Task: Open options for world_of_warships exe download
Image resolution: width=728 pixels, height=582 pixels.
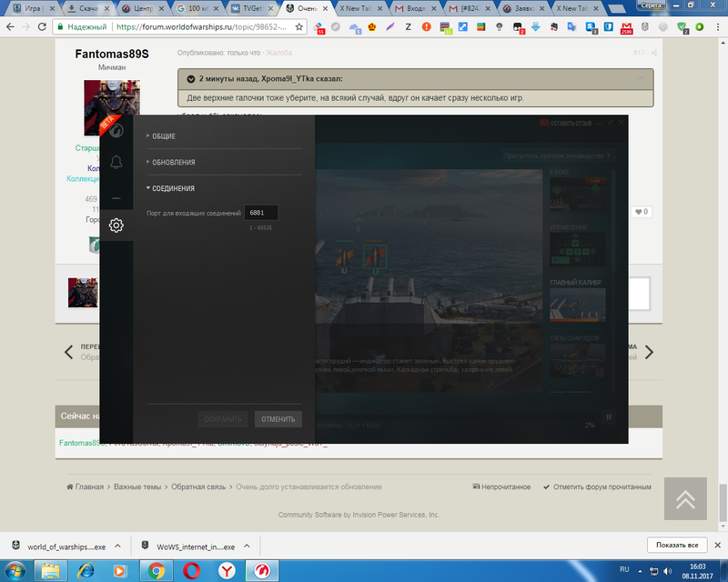Action: click(118, 546)
